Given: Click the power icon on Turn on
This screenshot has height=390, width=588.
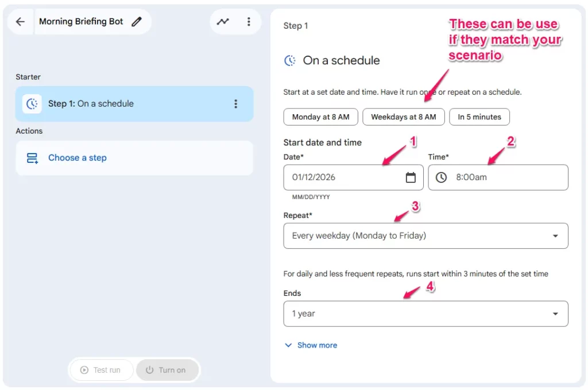Looking at the screenshot, I should (150, 370).
